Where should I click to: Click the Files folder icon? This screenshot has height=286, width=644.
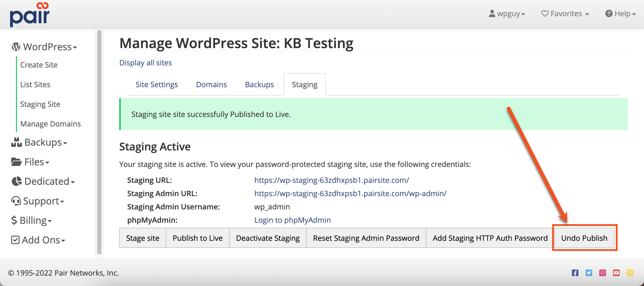pos(16,162)
